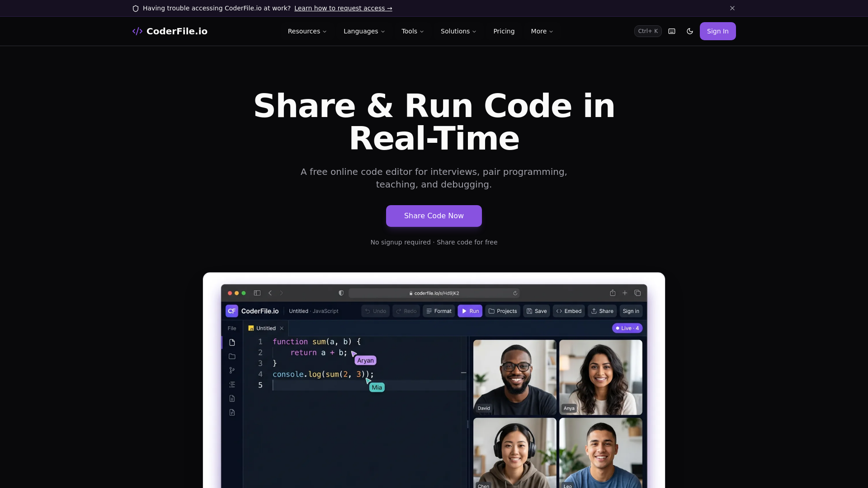Select the new file sidebar icon
Viewport: 868px width, 488px height.
pyautogui.click(x=232, y=343)
